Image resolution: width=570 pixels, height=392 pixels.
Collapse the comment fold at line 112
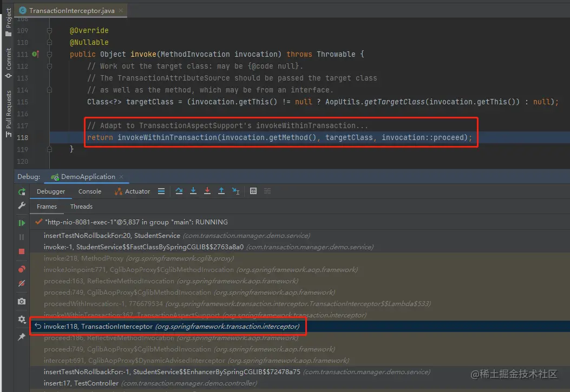49,66
